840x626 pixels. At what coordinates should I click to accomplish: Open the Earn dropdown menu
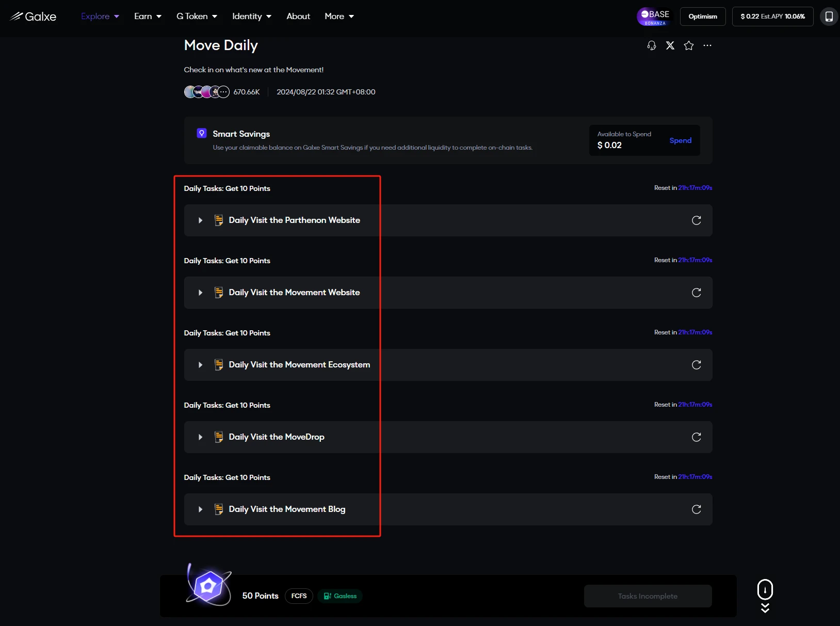pyautogui.click(x=148, y=17)
